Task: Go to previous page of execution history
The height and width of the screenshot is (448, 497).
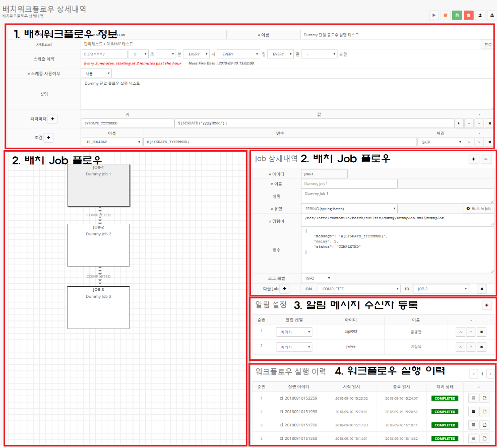Action: click(x=474, y=374)
